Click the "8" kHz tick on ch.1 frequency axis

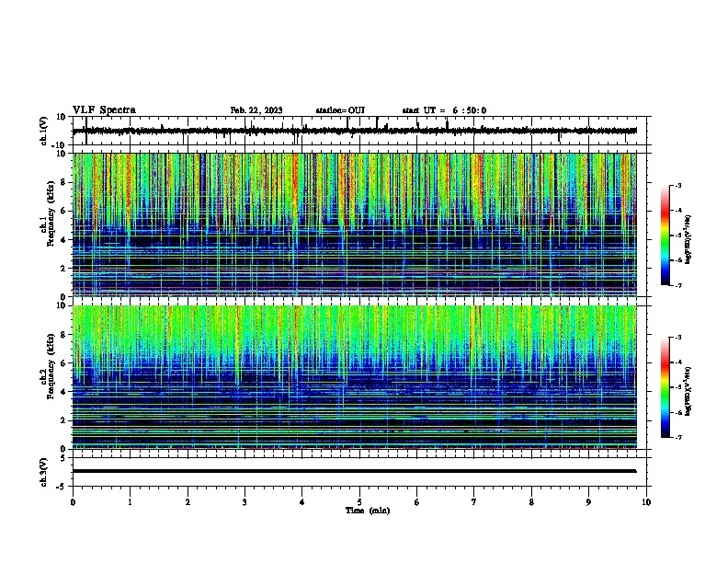pos(64,182)
